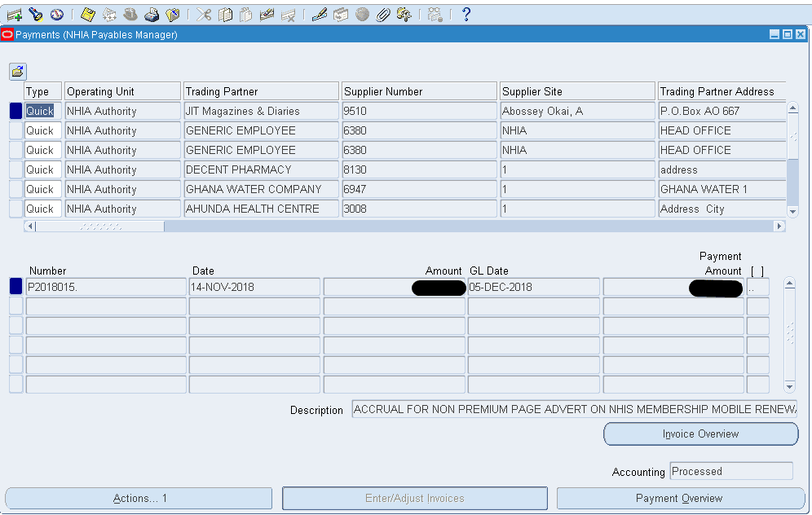Select the GHANA WATER COMPANY trading partner cell
The width and height of the screenshot is (812, 515).
pyautogui.click(x=261, y=189)
